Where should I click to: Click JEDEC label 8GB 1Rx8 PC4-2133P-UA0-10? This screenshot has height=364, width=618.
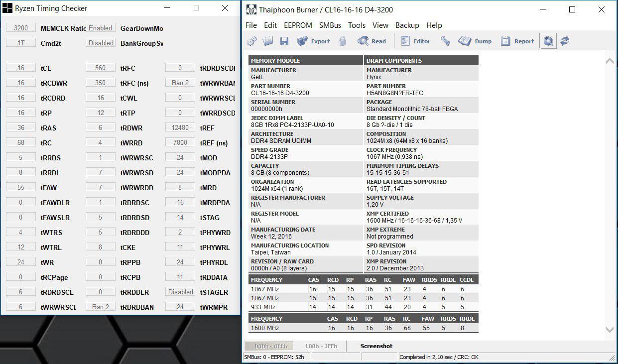coord(292,125)
